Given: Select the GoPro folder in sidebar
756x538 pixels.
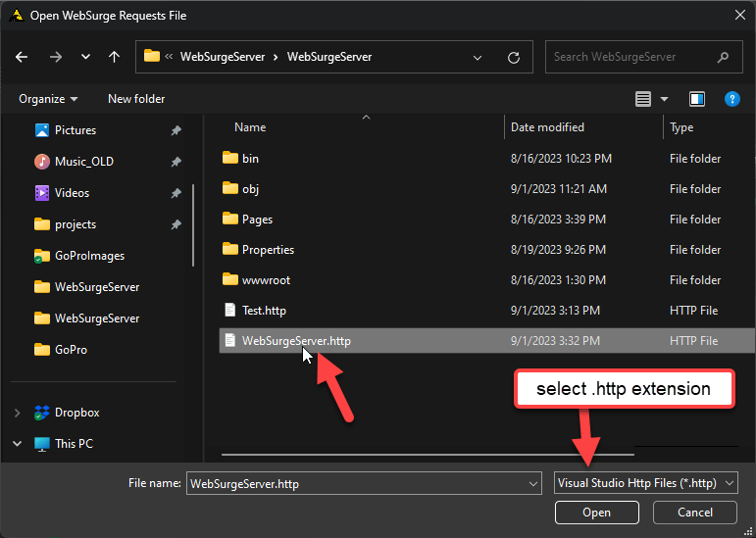Looking at the screenshot, I should [x=71, y=350].
